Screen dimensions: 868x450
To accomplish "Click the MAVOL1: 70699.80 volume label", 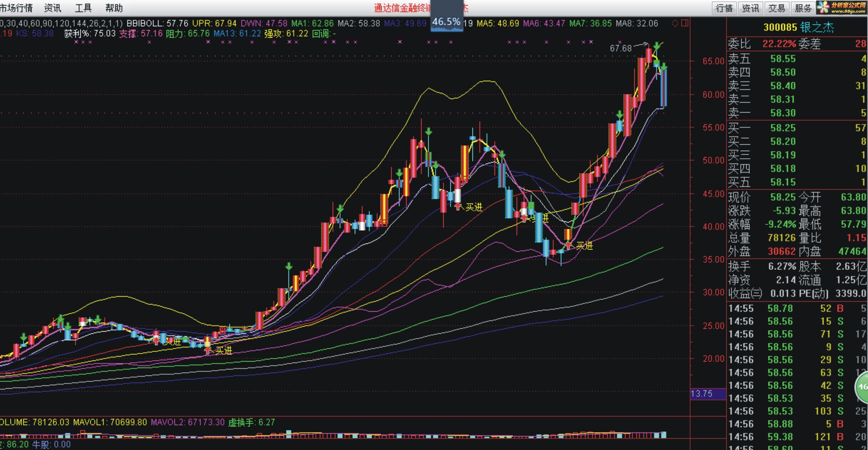I will point(110,422).
